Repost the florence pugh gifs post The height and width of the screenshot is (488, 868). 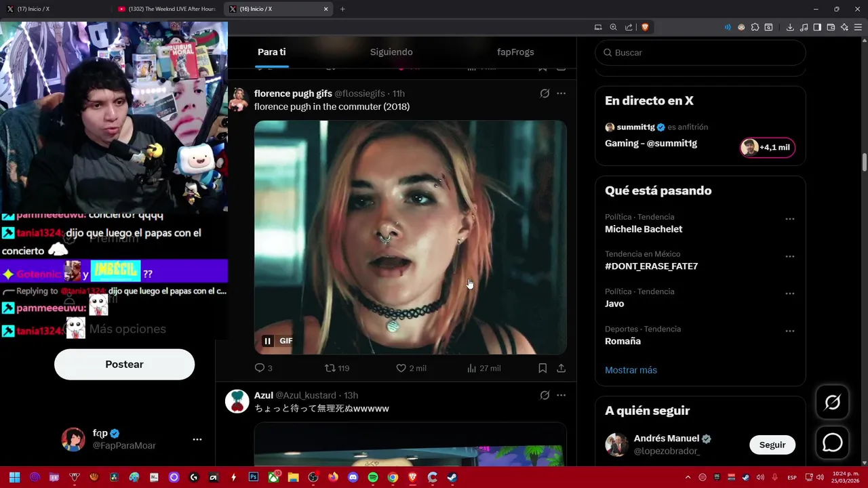point(337,368)
